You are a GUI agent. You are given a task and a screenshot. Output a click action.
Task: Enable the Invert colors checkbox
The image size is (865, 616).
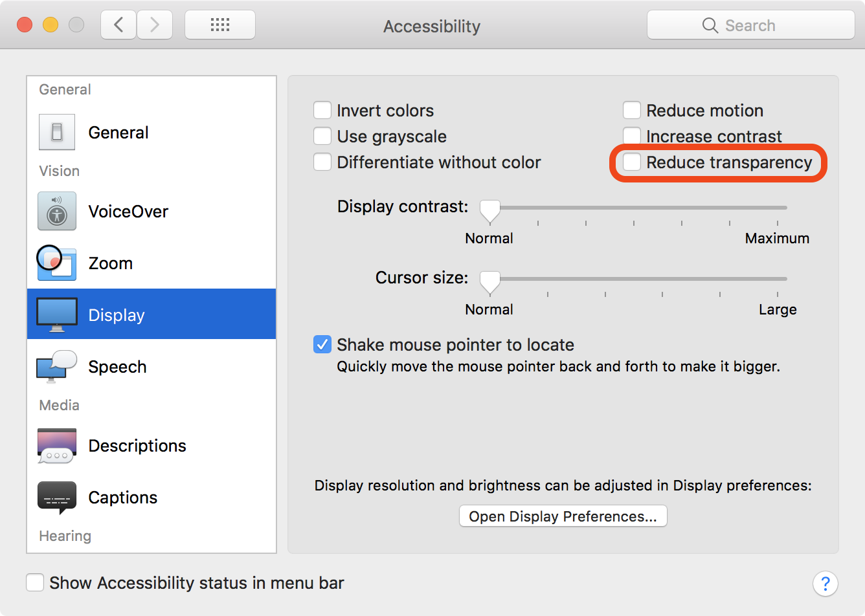pos(322,111)
